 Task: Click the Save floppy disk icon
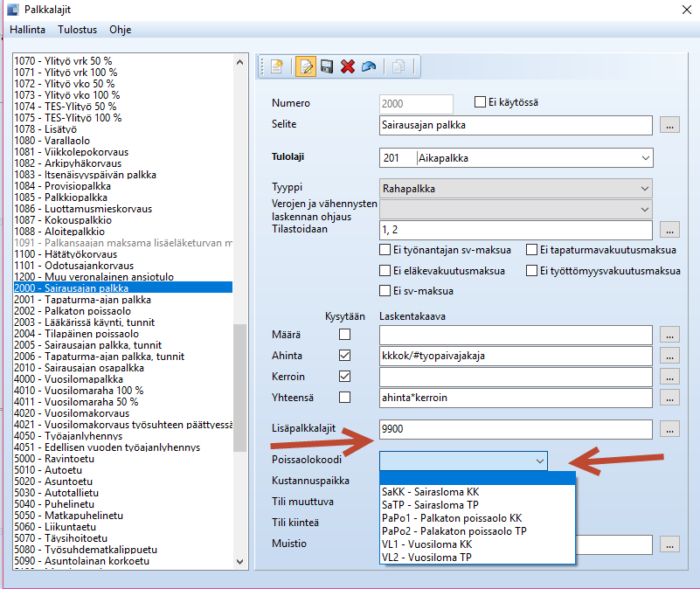[327, 66]
